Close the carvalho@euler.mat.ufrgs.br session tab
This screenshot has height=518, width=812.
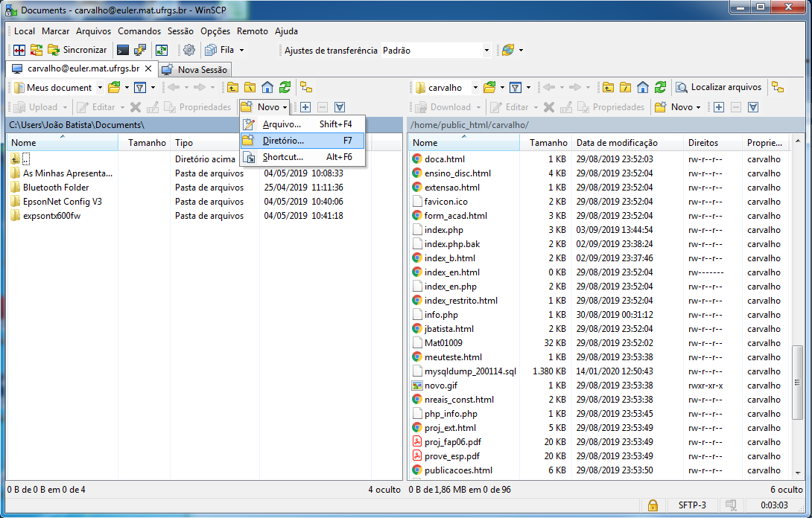(x=148, y=68)
